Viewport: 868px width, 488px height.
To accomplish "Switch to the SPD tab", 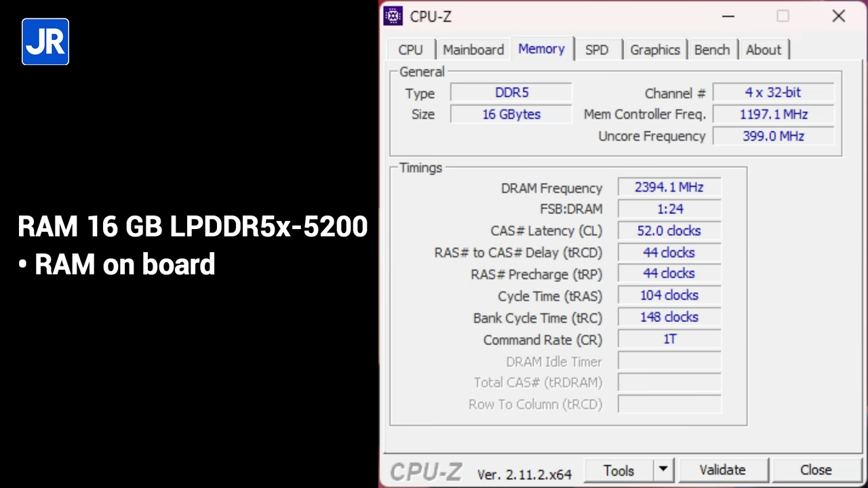I will 596,49.
